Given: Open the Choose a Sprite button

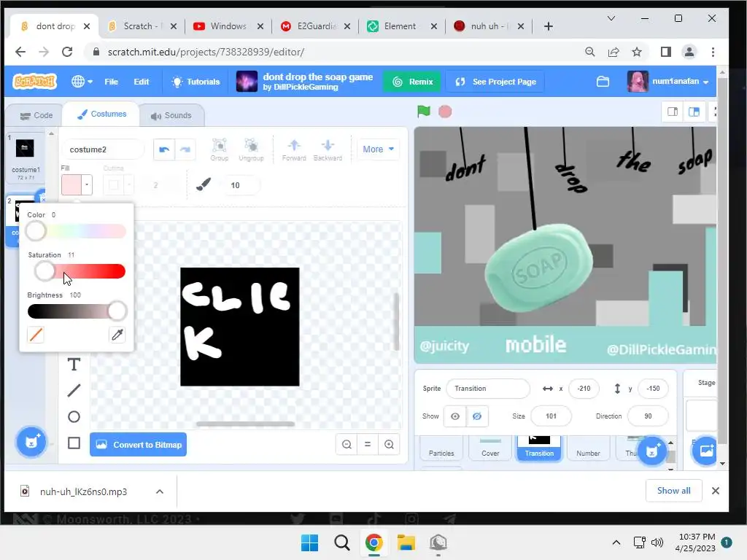Looking at the screenshot, I should (652, 450).
